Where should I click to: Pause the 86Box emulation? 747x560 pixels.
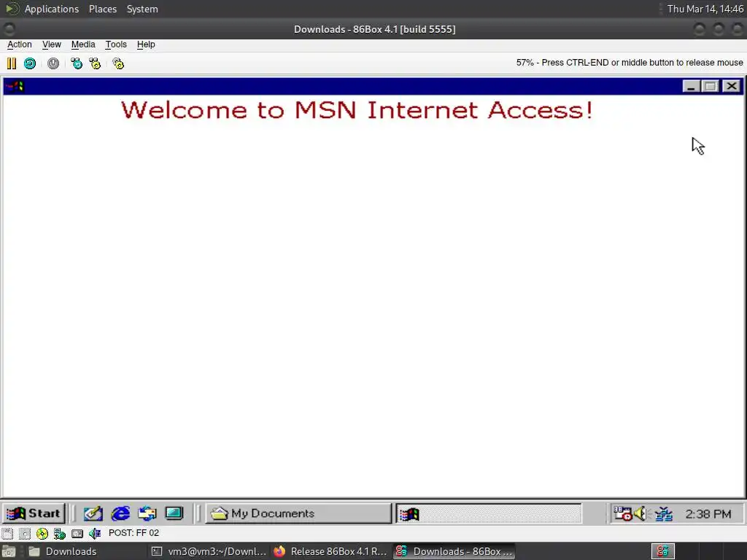tap(12, 63)
